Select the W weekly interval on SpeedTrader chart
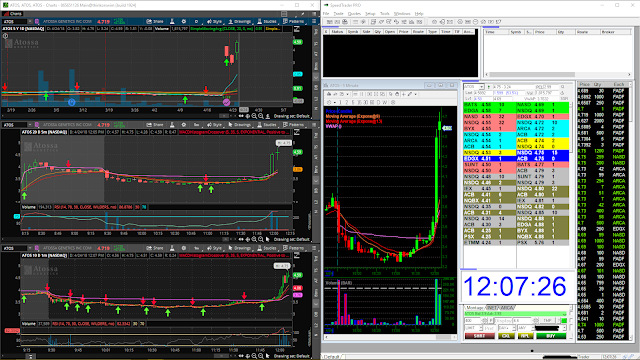The height and width of the screenshot is (360, 640). tap(384, 102)
